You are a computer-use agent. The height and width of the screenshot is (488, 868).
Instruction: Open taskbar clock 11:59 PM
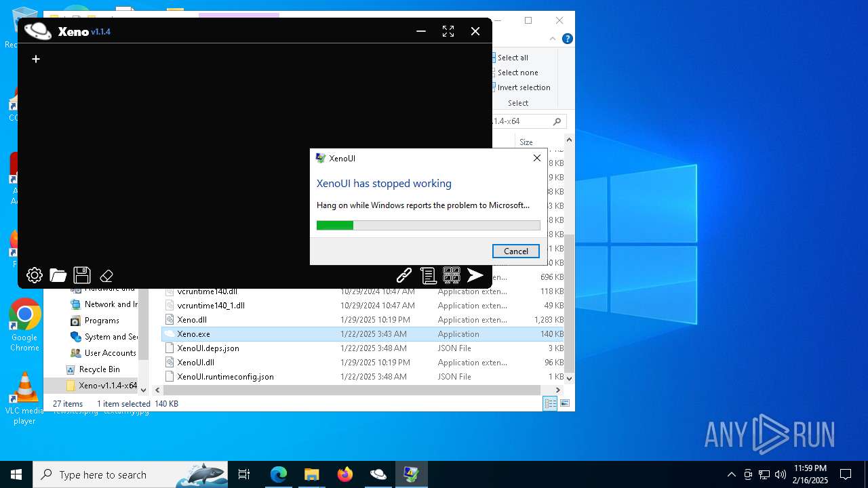[810, 474]
